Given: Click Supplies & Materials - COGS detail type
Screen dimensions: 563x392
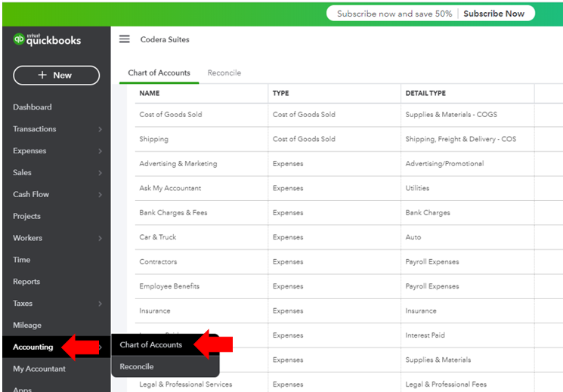Looking at the screenshot, I should point(451,115).
